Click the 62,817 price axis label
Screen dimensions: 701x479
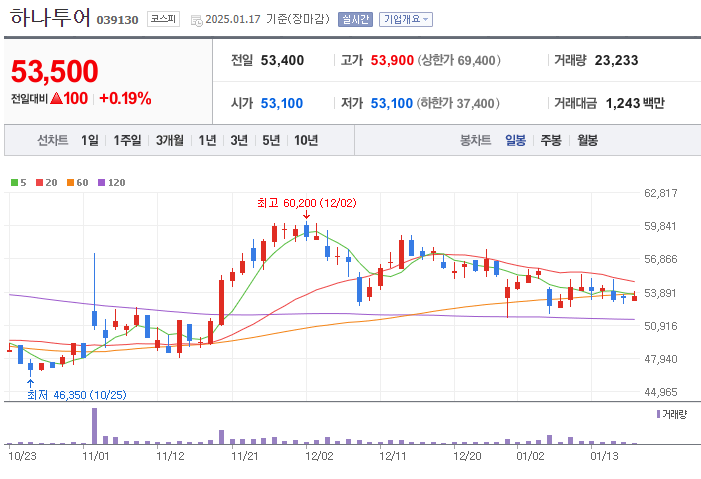660,193
